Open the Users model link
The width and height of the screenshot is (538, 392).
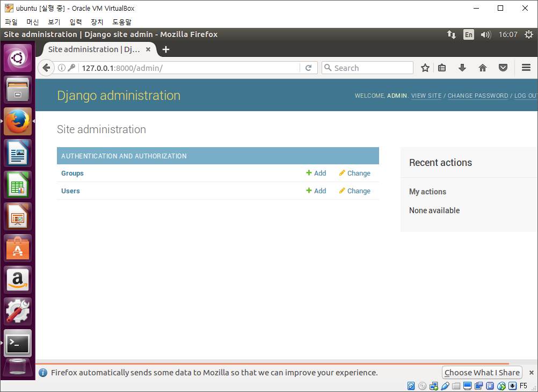click(70, 191)
